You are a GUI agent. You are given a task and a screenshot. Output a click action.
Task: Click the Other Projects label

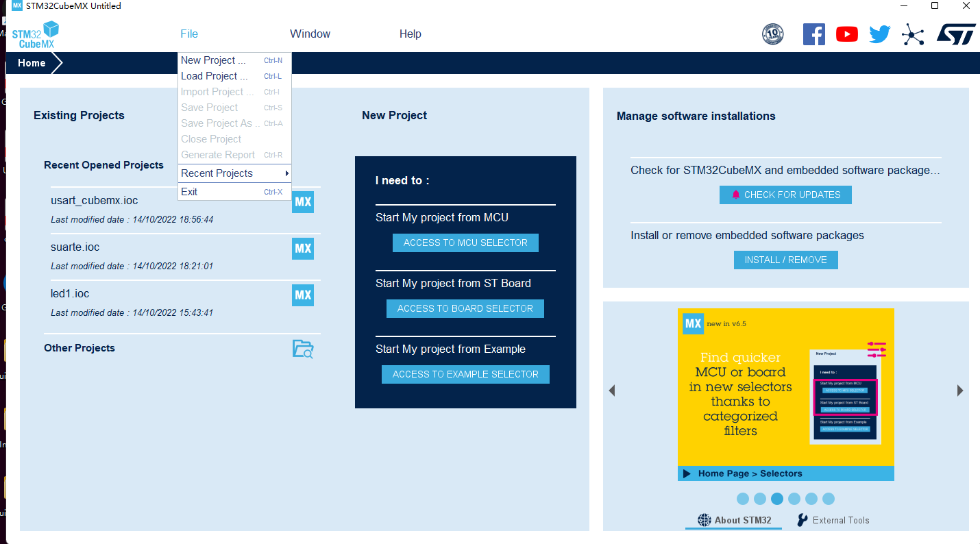[79, 348]
